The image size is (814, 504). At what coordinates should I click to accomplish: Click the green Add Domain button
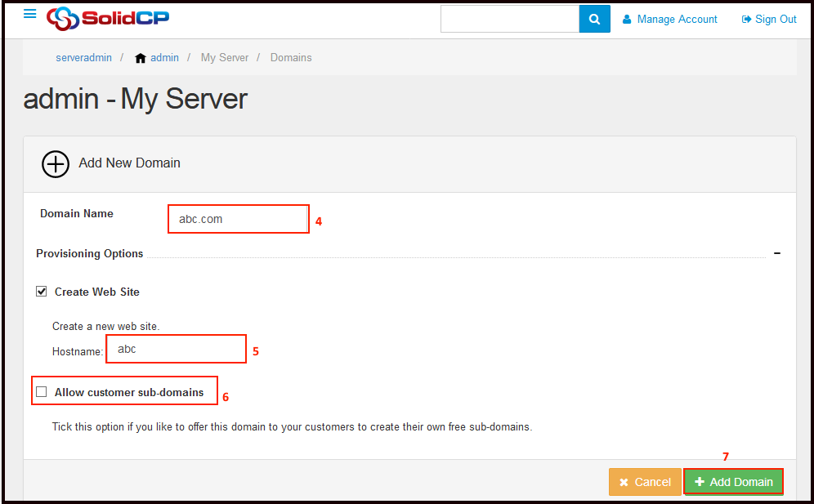(733, 482)
